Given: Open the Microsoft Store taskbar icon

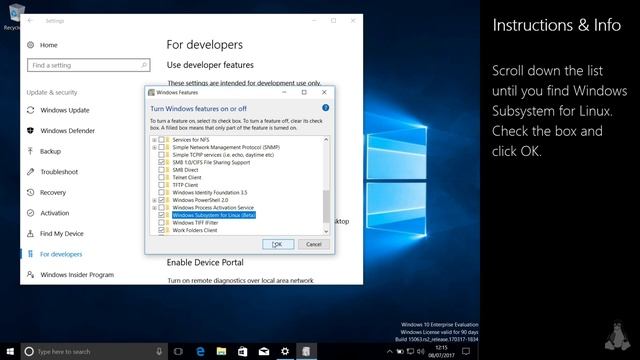Looking at the screenshot, I should [x=242, y=351].
